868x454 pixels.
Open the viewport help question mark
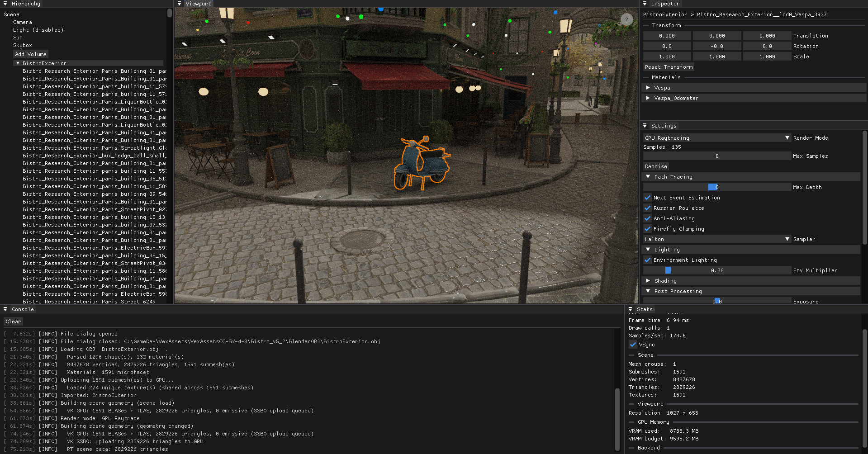pyautogui.click(x=626, y=19)
